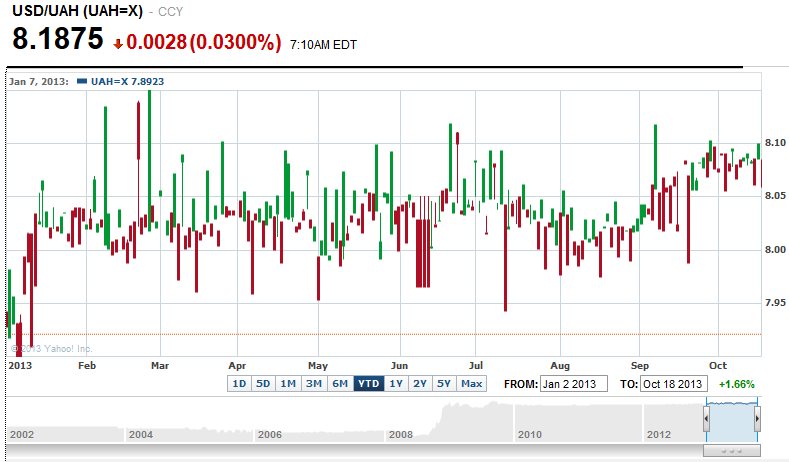This screenshot has height=462, width=789.
Task: Click the UAH=X series legend marker
Action: [82, 81]
